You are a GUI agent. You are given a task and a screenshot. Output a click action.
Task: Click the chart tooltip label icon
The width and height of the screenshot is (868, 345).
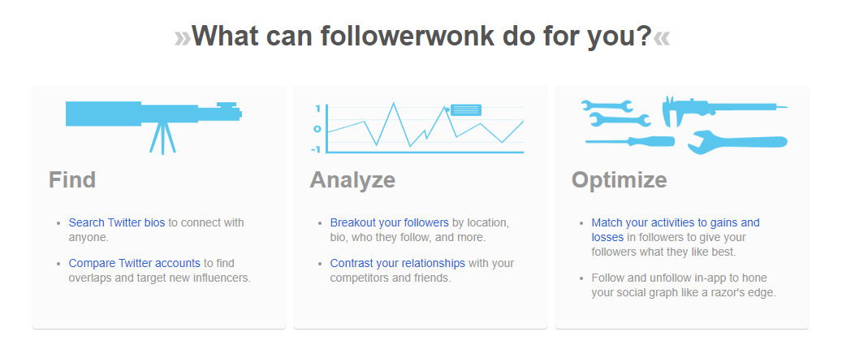[x=465, y=110]
